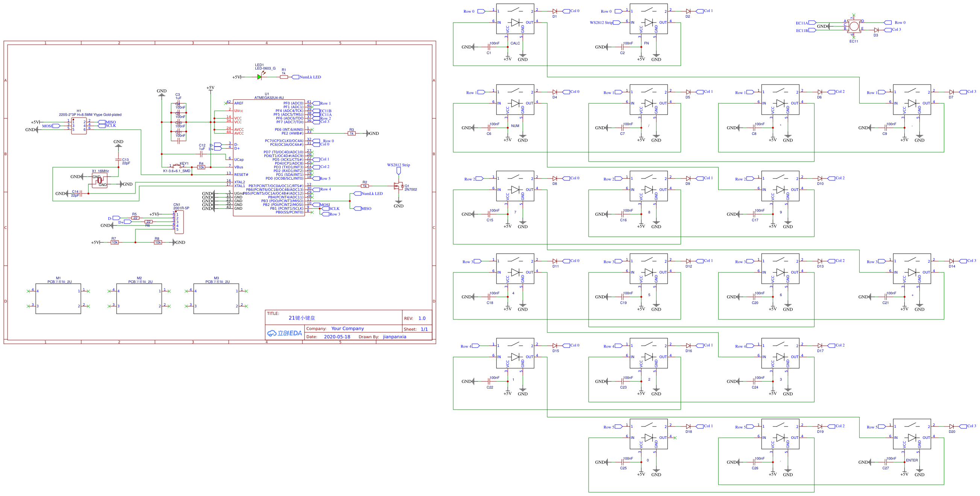Select the H1 2x3 programming header symbol
Screen dimensions: 980x496
click(79, 126)
